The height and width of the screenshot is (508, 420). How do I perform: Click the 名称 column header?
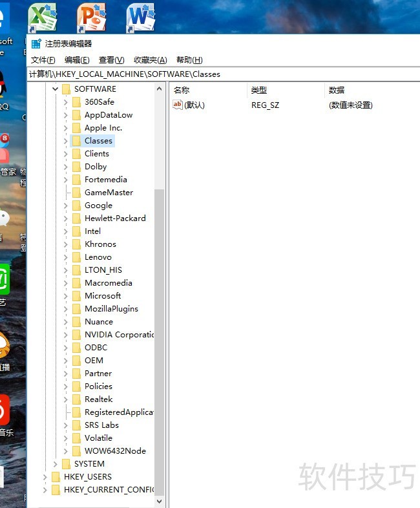208,90
